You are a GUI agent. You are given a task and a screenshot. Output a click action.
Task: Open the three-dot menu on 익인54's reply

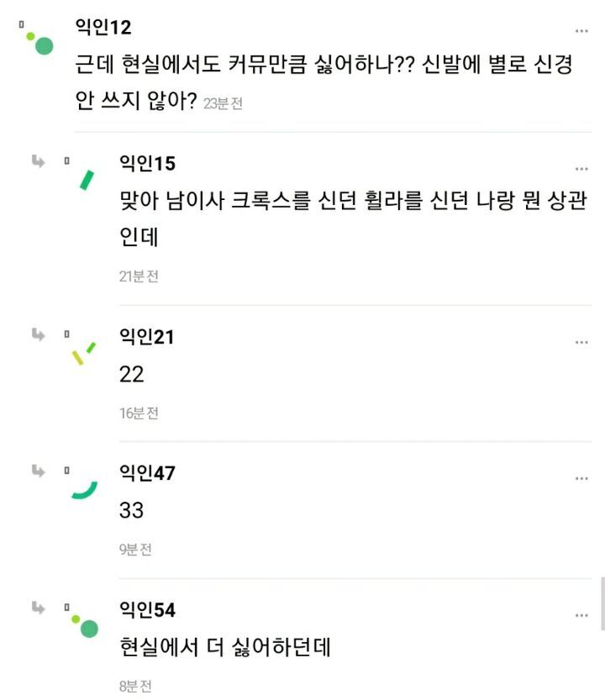coord(581,616)
